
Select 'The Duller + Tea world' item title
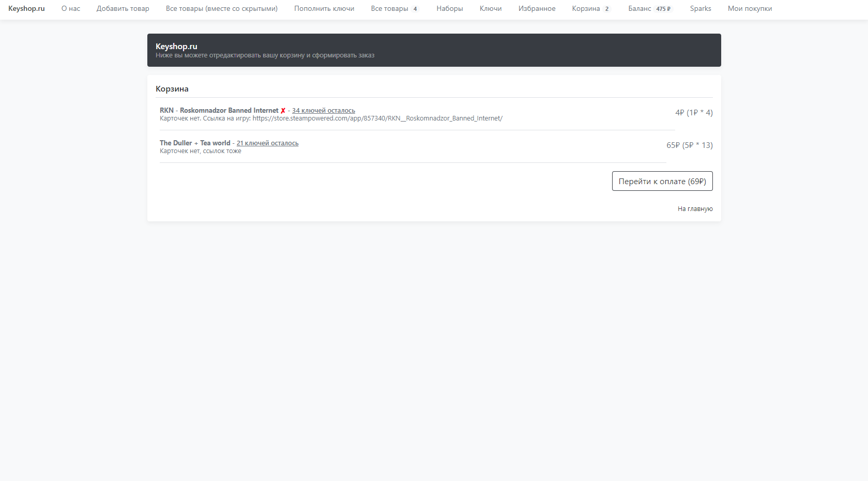tap(195, 143)
